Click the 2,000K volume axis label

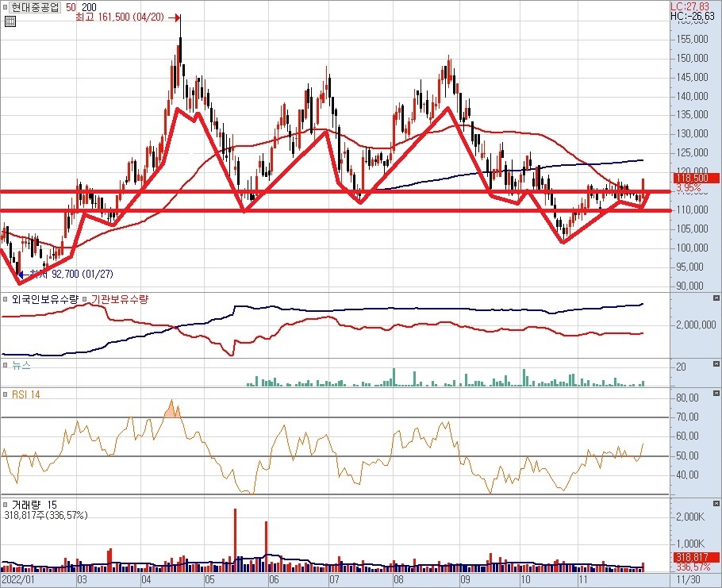[690, 517]
